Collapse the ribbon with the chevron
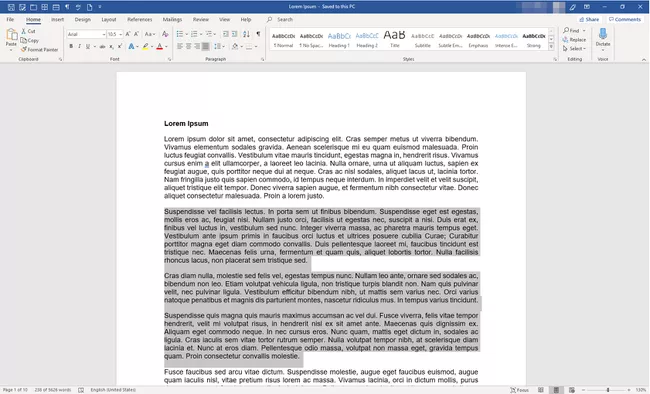The height and width of the screenshot is (394, 650). click(x=644, y=60)
